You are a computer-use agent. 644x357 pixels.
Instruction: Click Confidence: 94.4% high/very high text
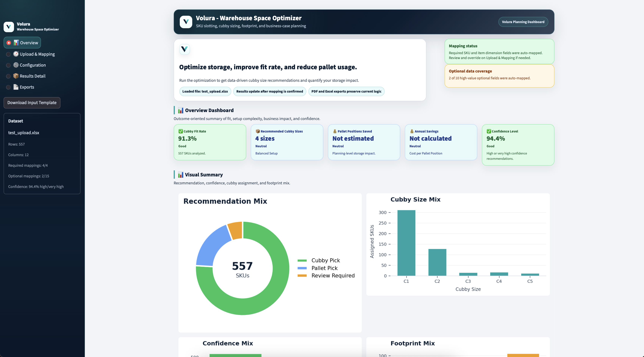click(x=36, y=187)
